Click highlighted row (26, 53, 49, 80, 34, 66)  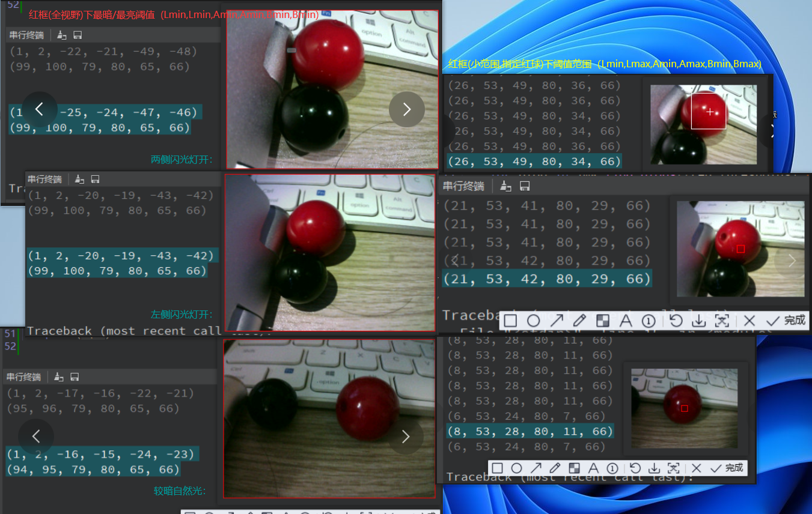click(534, 162)
